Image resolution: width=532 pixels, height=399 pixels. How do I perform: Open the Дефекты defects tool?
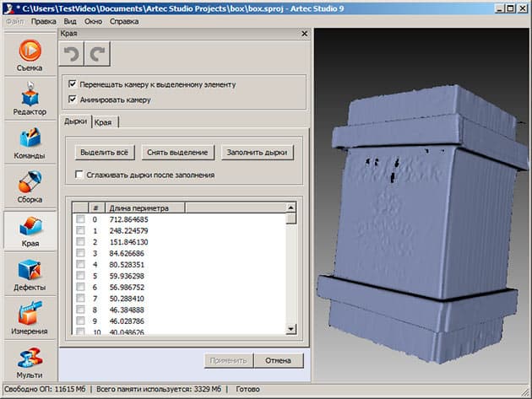(30, 274)
